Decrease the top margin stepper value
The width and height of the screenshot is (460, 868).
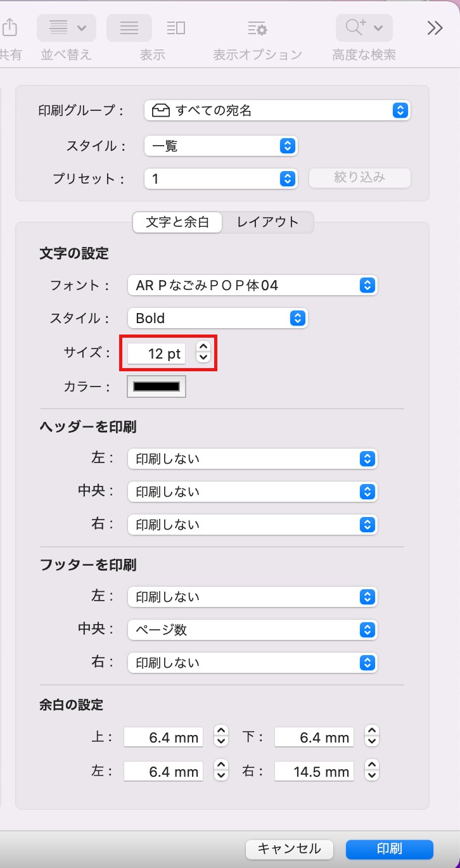[220, 742]
